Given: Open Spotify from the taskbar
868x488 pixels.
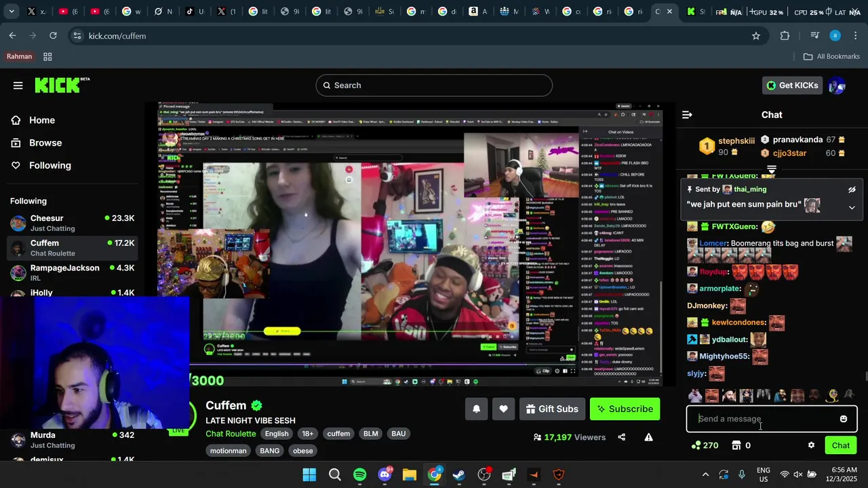Looking at the screenshot, I should (x=360, y=474).
